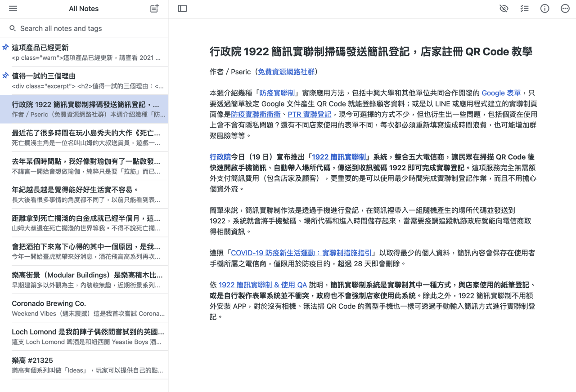Open the more actions ellipsis menu

(x=565, y=9)
